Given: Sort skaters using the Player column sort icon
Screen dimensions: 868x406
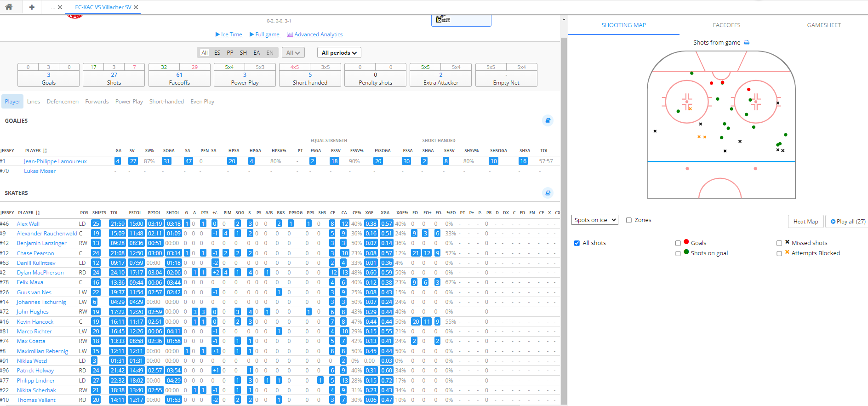Looking at the screenshot, I should (x=38, y=213).
